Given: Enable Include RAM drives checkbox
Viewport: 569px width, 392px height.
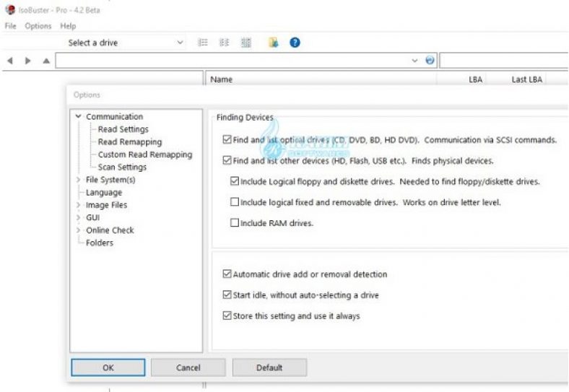Looking at the screenshot, I should point(235,222).
